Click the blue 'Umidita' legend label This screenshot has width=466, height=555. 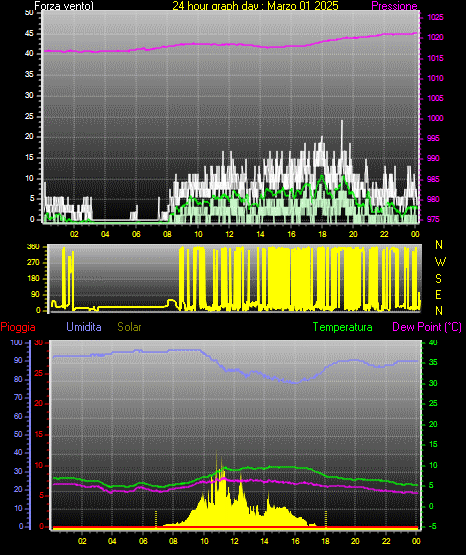click(84, 327)
